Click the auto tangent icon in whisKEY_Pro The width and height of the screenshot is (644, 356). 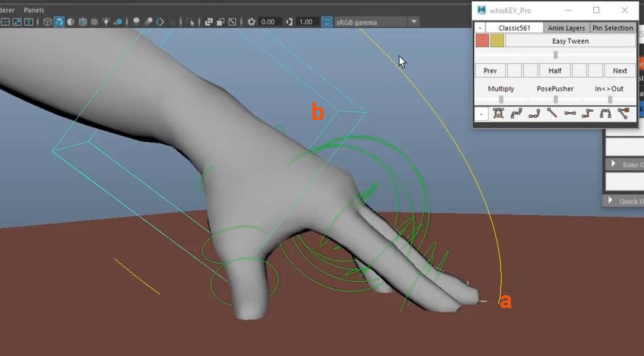(x=498, y=113)
